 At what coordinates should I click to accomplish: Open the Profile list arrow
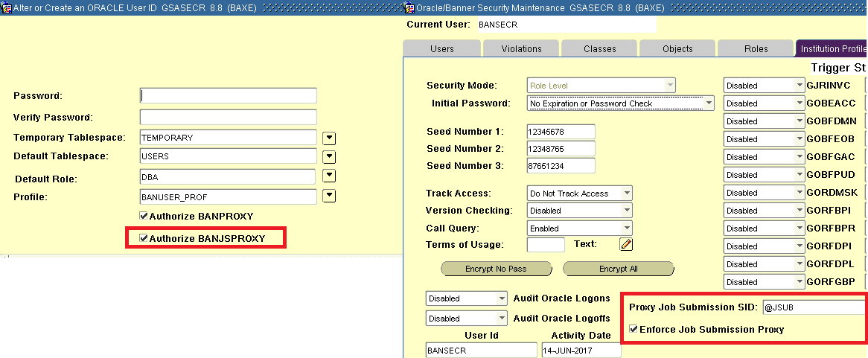coord(329,196)
